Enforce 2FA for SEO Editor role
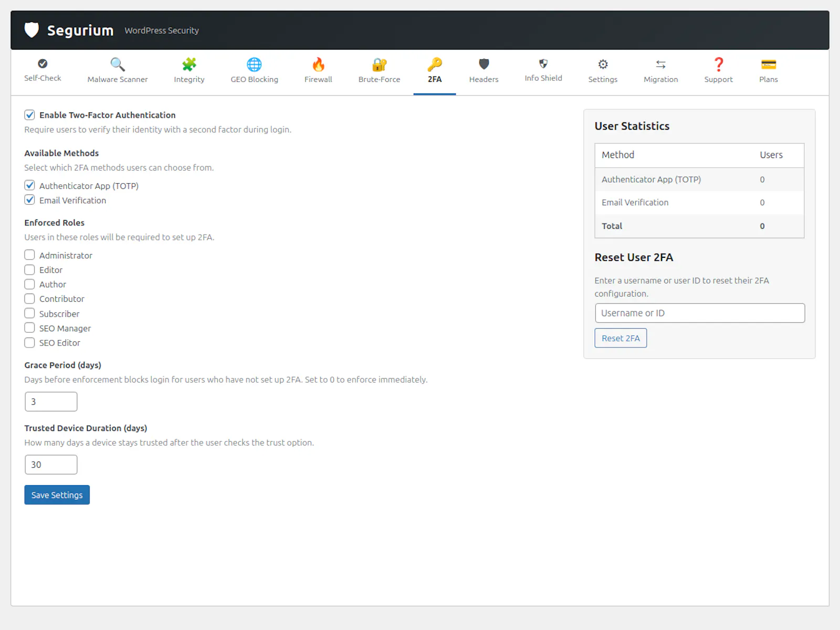The image size is (840, 630). point(30,342)
